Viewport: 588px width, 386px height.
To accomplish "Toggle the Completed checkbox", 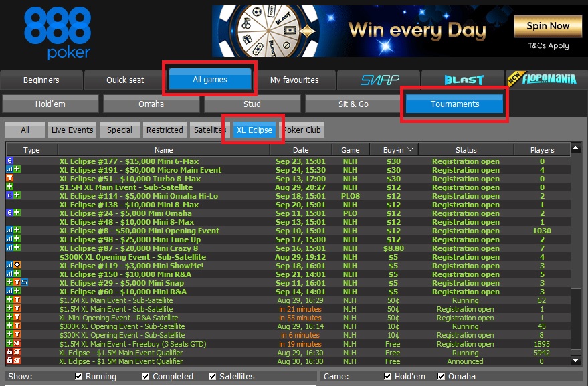I will pyautogui.click(x=146, y=376).
